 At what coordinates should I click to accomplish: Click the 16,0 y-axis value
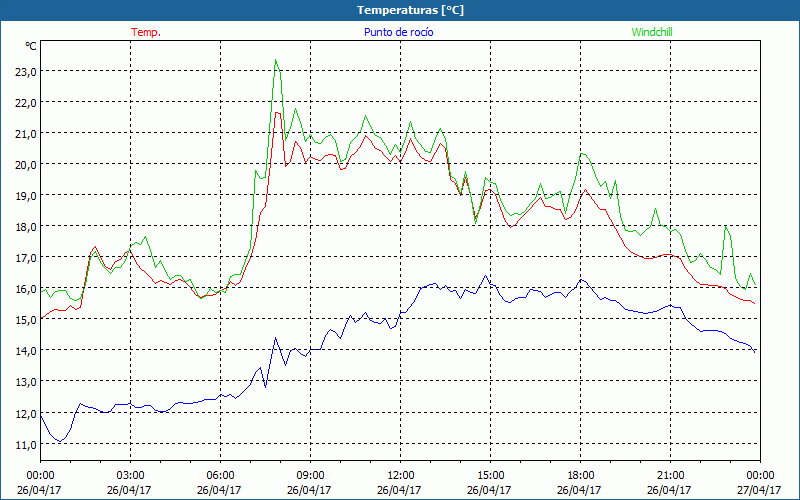[x=26, y=289]
